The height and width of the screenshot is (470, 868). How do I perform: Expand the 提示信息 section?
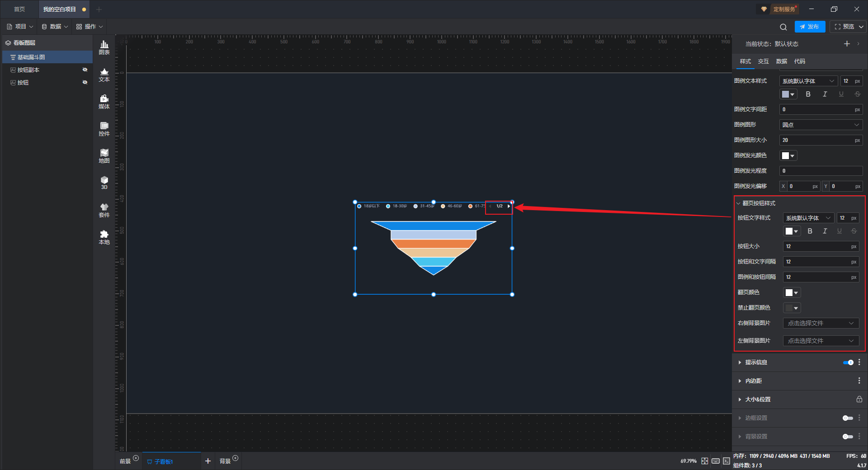click(740, 362)
